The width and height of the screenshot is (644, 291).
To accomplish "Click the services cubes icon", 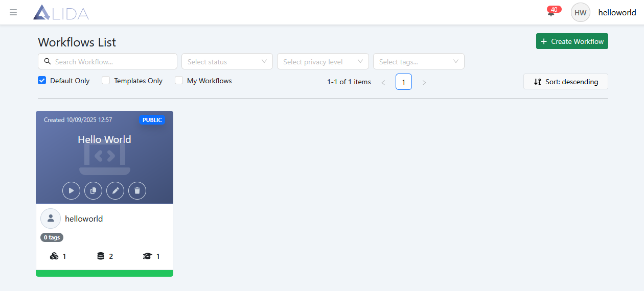I will (x=54, y=256).
